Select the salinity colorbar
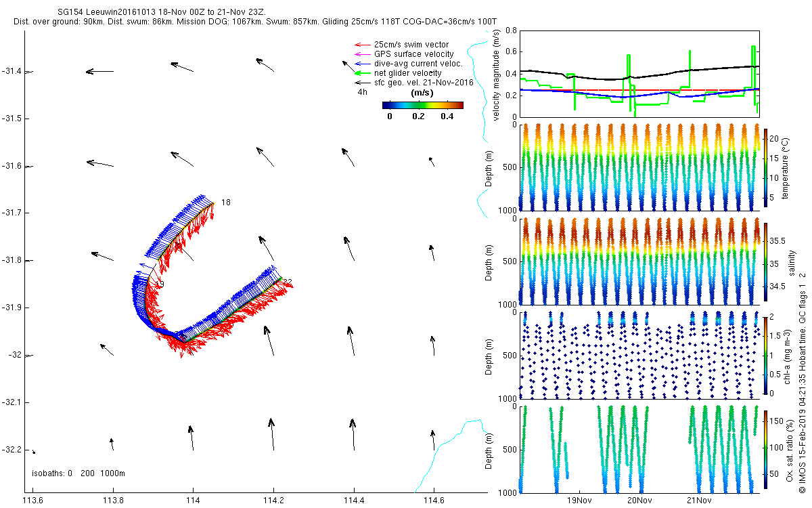The image size is (812, 508). point(766,261)
